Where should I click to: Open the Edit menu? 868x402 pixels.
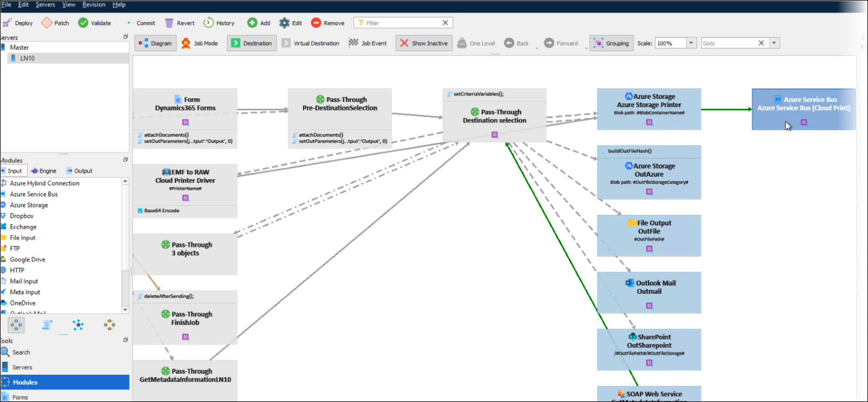pos(23,4)
